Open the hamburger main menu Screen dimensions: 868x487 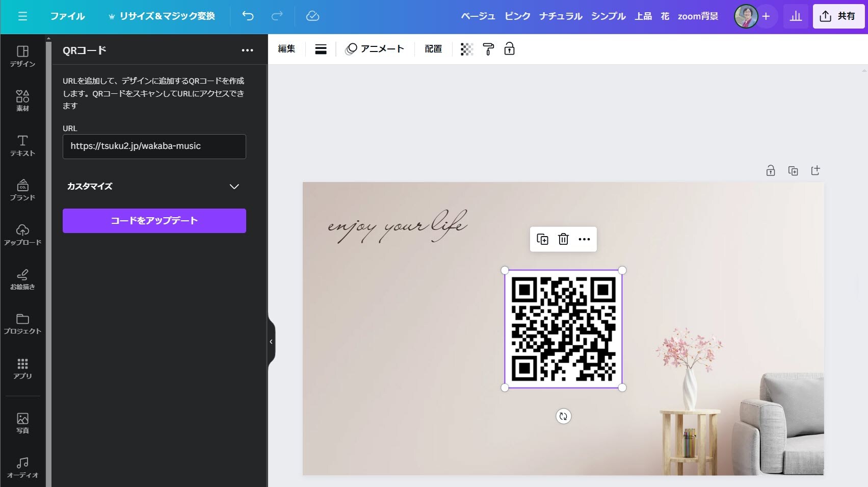point(22,16)
